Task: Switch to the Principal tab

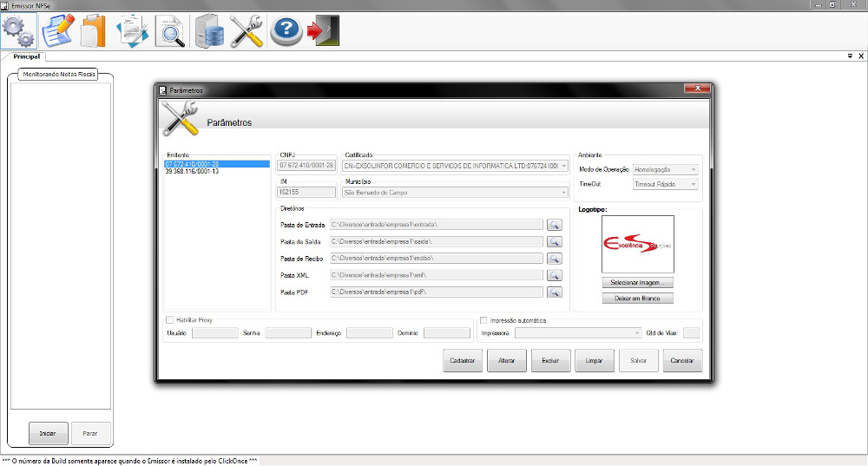Action: [x=27, y=56]
